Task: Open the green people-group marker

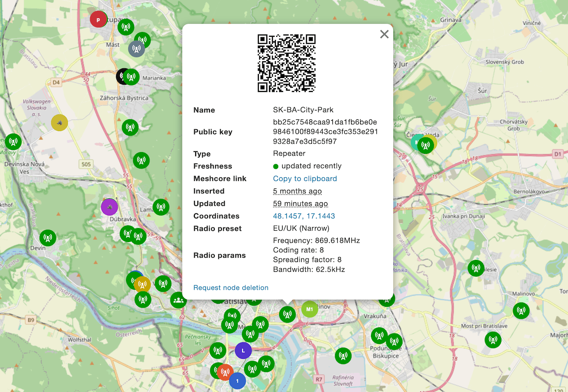Action: coord(178,300)
